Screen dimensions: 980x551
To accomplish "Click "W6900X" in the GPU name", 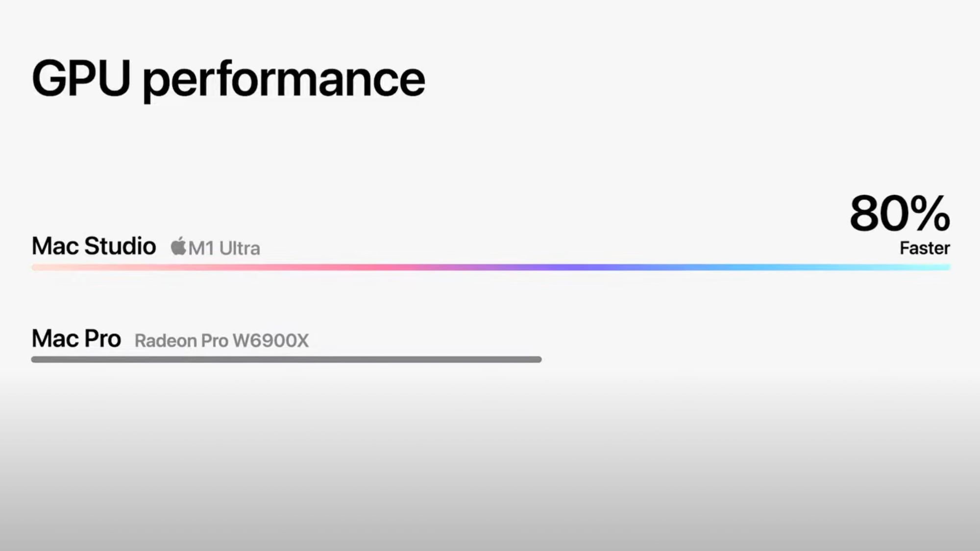I will click(x=270, y=341).
